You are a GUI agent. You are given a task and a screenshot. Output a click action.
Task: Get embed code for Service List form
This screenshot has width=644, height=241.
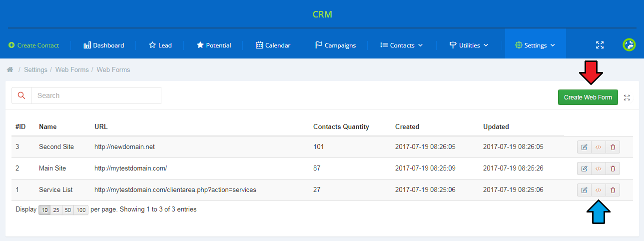(x=598, y=190)
